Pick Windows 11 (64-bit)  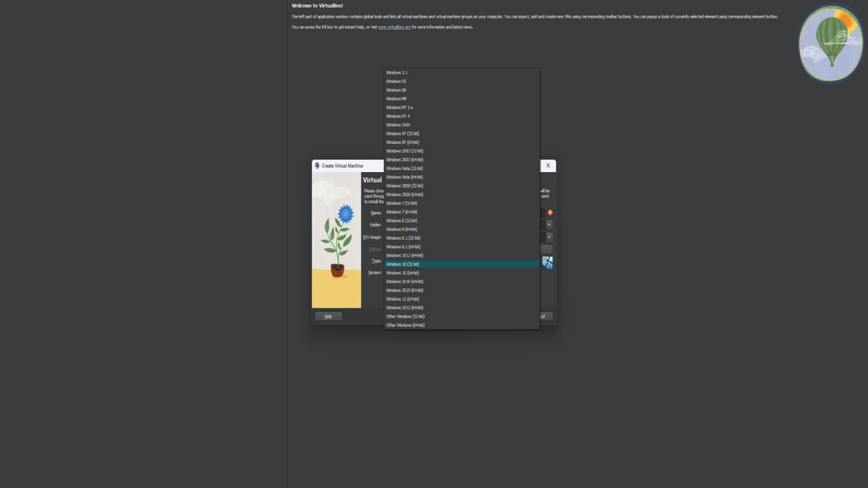(x=462, y=299)
